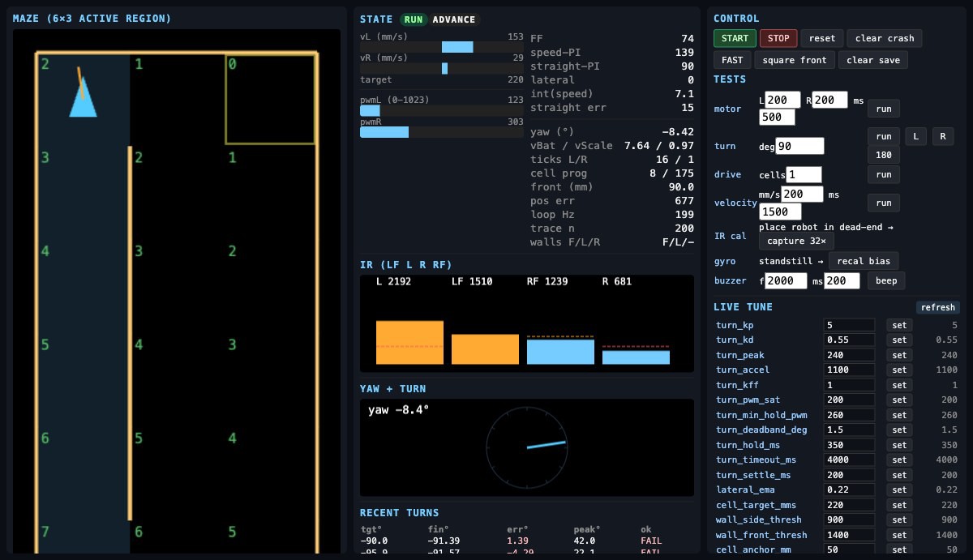The height and width of the screenshot is (560, 973).
Task: Click the gyro recal bias button
Action: [864, 261]
